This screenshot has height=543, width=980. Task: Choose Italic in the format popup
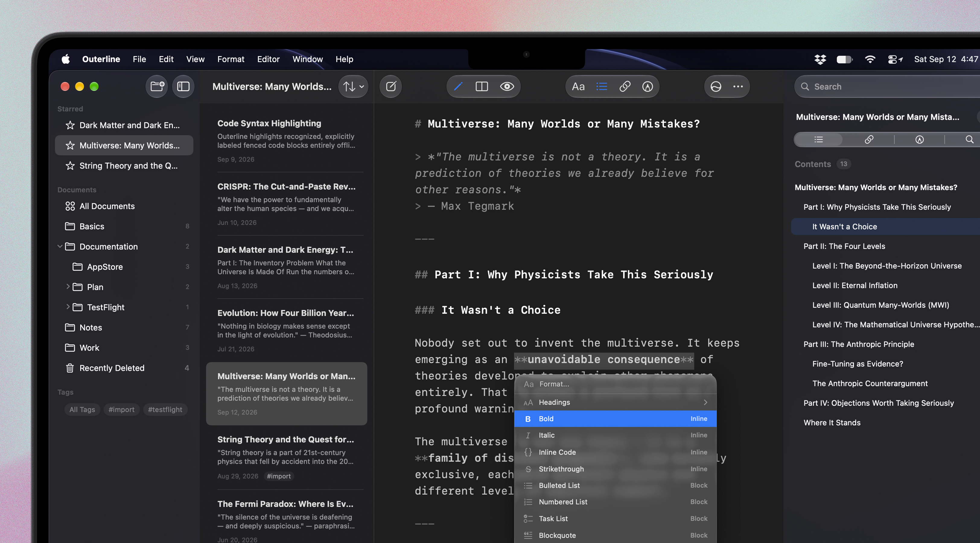click(615, 435)
